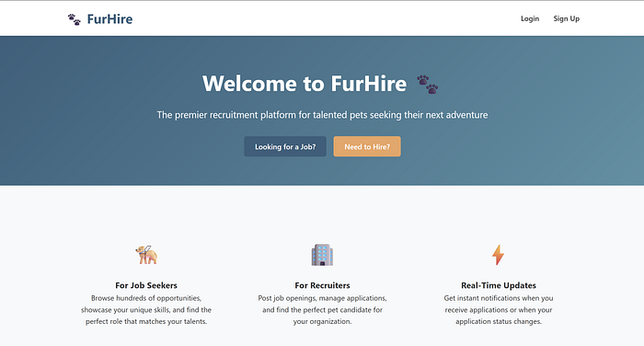
Task: Click the lightning bolt icon above Real-Time Updates
Action: 499,255
